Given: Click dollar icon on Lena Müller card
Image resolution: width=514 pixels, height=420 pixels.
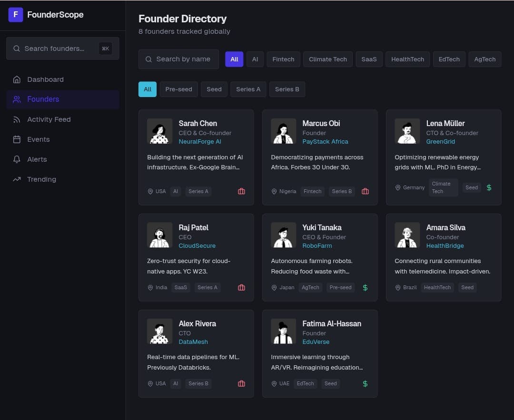Looking at the screenshot, I should [x=489, y=188].
